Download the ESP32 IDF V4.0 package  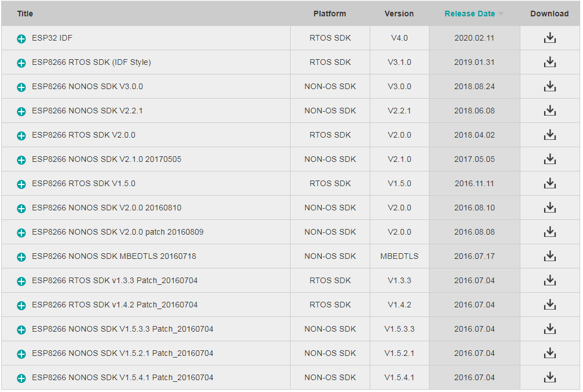tap(550, 38)
